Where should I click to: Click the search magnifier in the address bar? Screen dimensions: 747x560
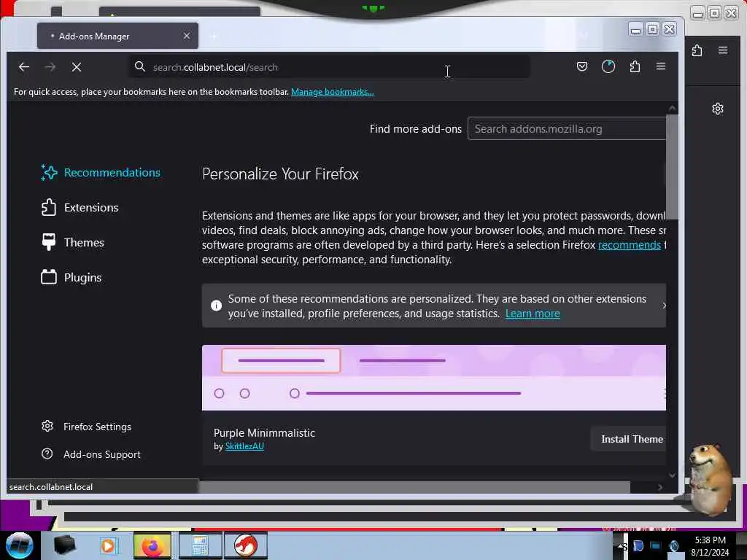coord(139,66)
